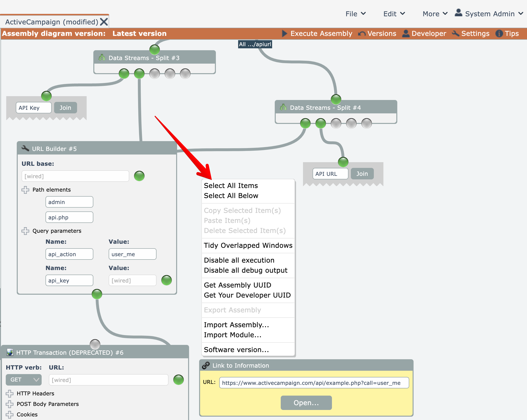Expand the HTTP Headers section
The image size is (527, 420).
pos(10,393)
